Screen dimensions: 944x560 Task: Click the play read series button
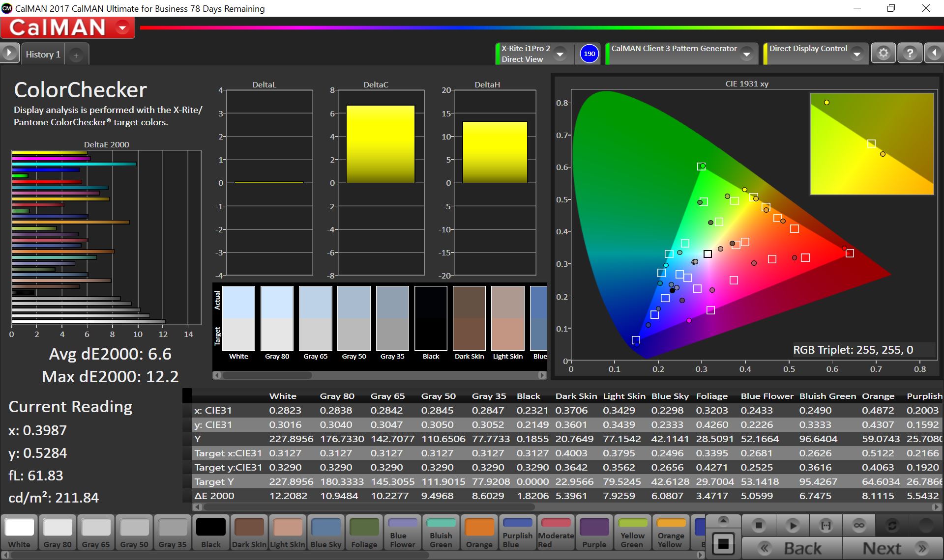pyautogui.click(x=792, y=526)
